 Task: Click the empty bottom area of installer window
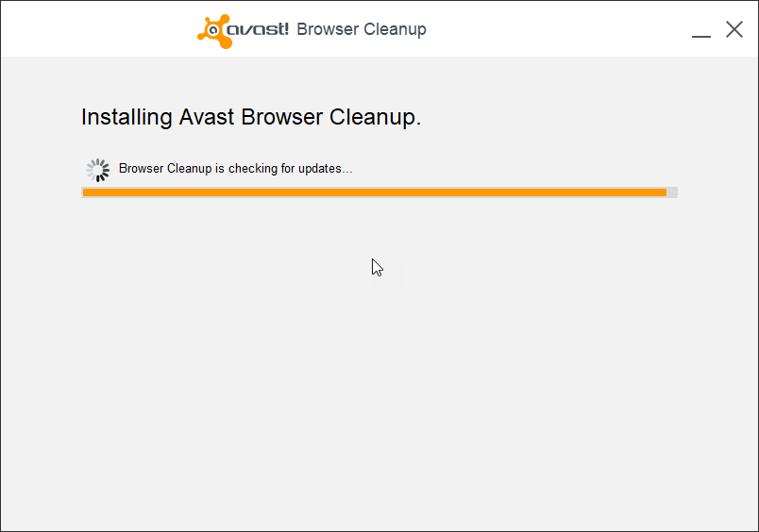click(378, 472)
